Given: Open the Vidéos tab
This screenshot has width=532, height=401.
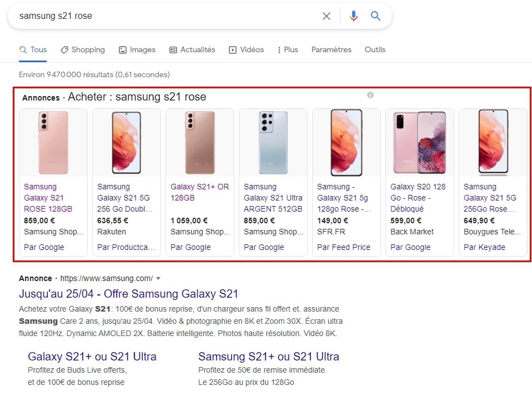Looking at the screenshot, I should click(x=247, y=49).
